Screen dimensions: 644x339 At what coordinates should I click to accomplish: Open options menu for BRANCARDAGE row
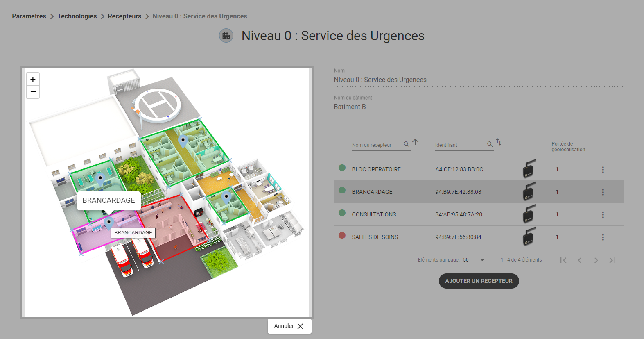[x=603, y=192]
